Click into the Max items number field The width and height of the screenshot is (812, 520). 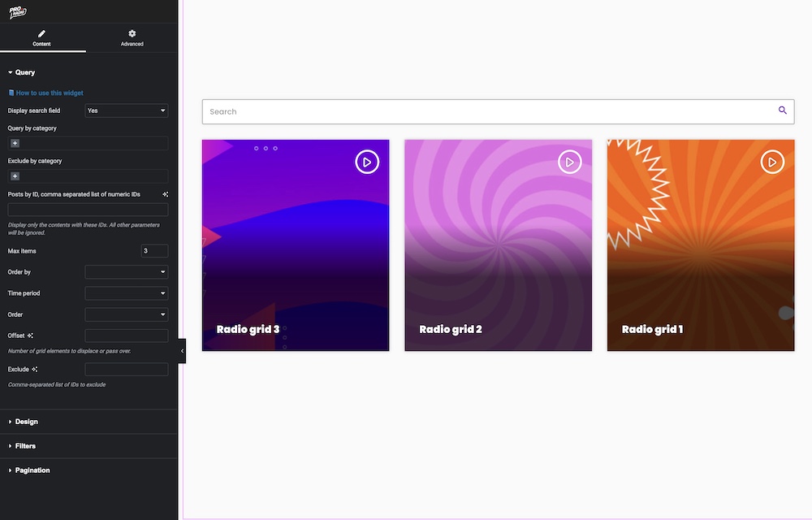point(154,251)
